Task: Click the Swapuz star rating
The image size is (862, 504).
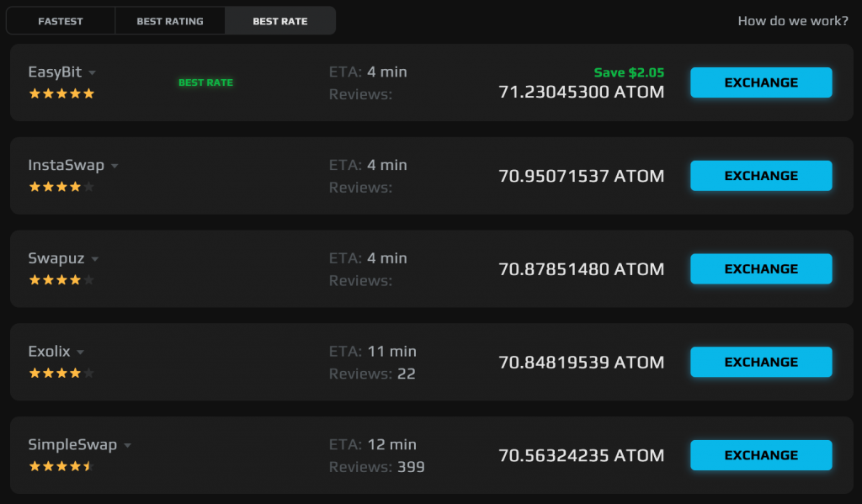Action: 61,279
